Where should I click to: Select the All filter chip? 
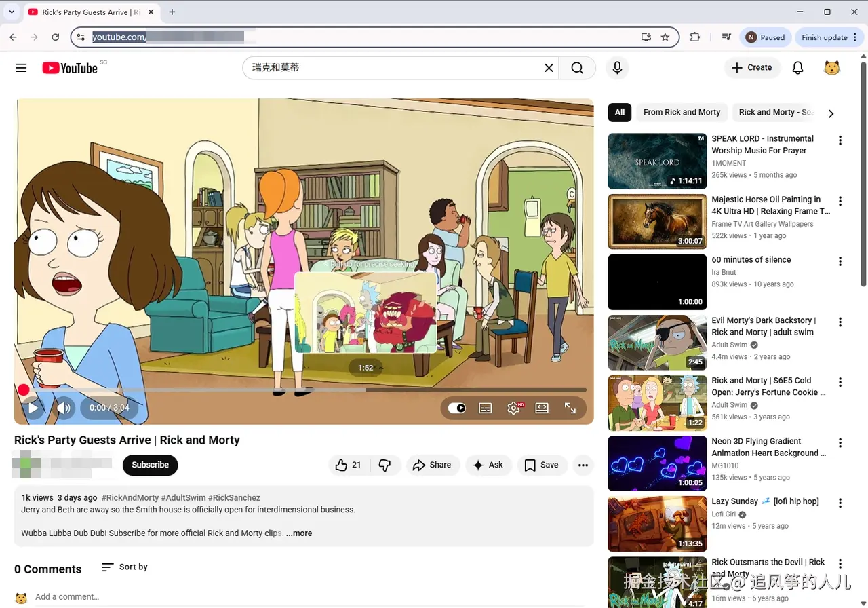pyautogui.click(x=620, y=113)
